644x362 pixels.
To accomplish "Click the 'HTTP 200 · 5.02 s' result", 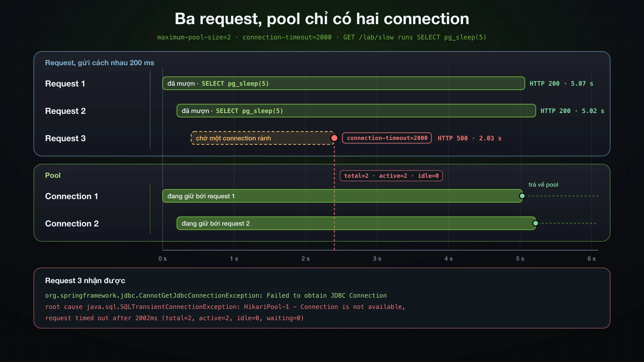I will tap(572, 111).
